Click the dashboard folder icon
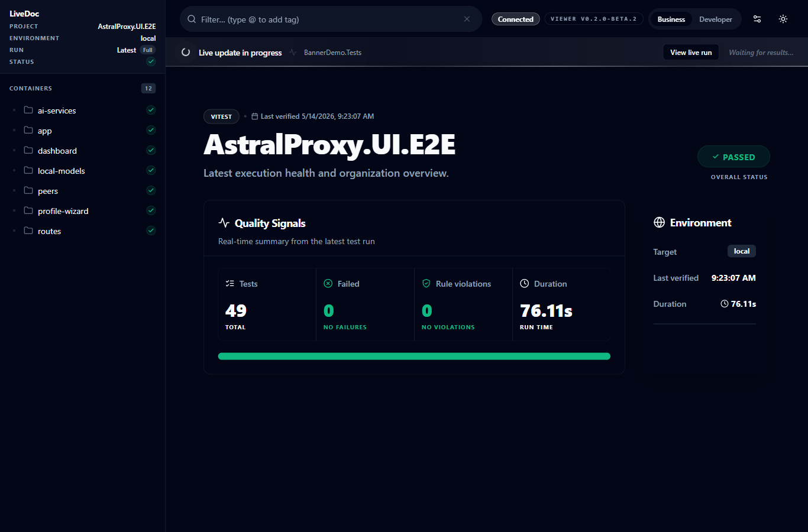Image resolution: width=808 pixels, height=532 pixels. 28,150
